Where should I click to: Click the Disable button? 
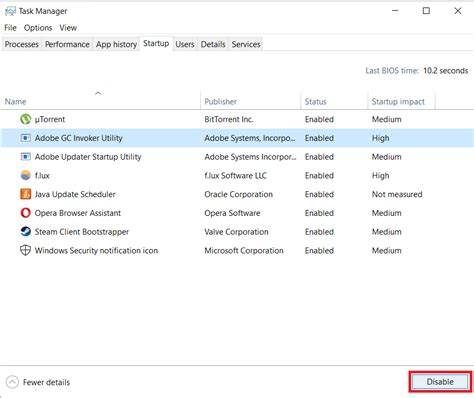pyautogui.click(x=440, y=382)
